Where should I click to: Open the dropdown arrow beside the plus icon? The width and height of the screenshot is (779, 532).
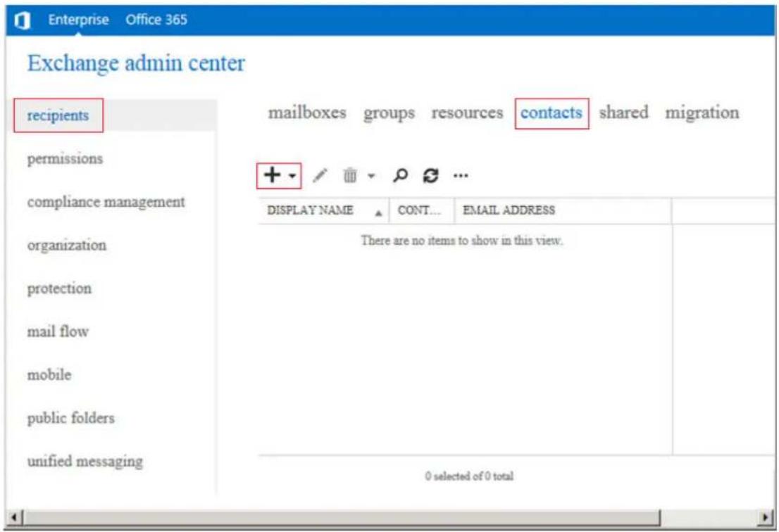pos(292,176)
